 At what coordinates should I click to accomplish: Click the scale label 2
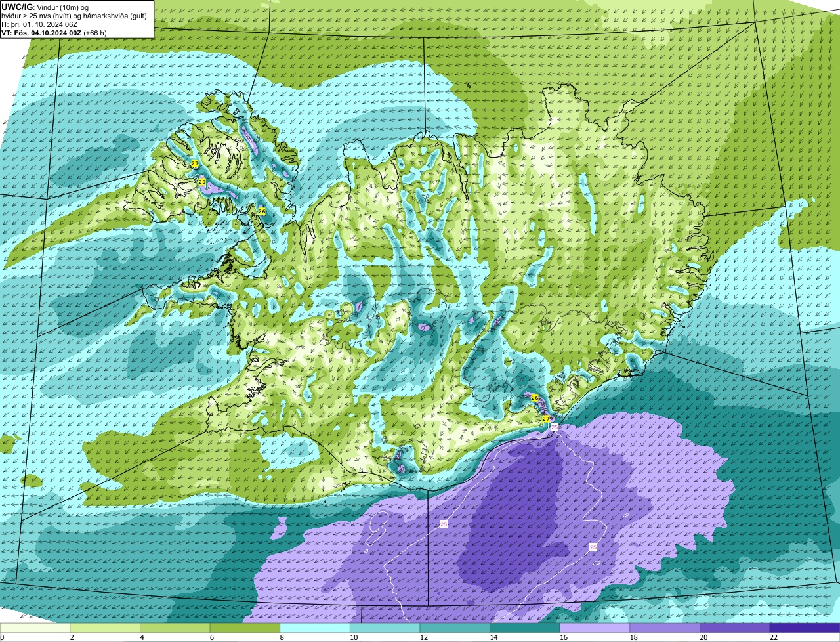point(72,637)
